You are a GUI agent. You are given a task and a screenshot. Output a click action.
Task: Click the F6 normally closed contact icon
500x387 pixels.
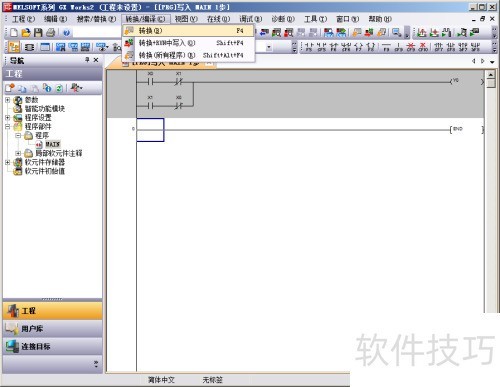[334, 47]
